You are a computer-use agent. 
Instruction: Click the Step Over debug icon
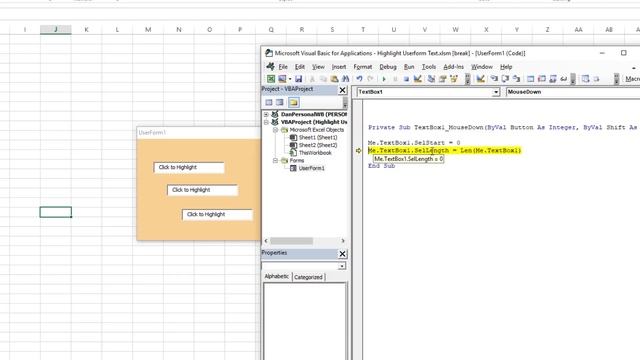tap(505, 79)
